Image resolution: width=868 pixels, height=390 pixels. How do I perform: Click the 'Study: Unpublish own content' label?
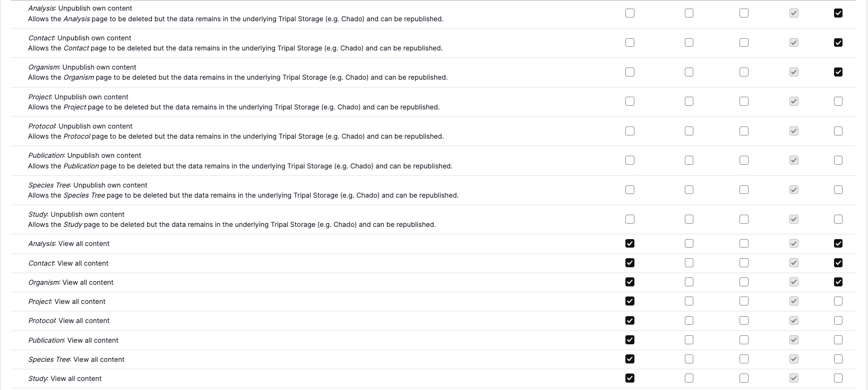(76, 215)
